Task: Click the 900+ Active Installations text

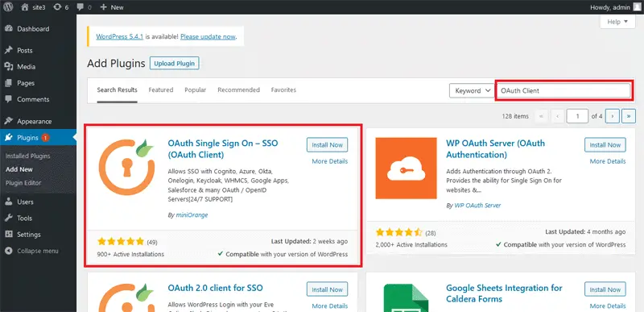Action: pos(130,254)
